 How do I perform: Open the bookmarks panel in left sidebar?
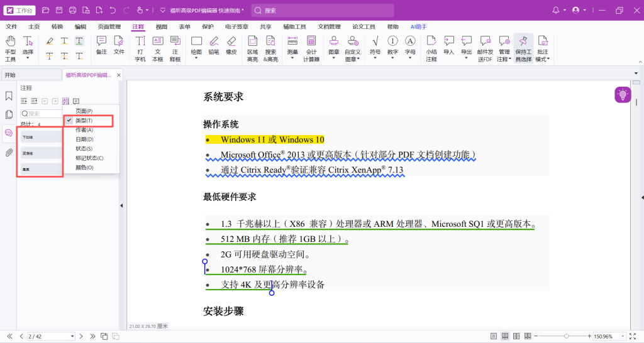[9, 96]
